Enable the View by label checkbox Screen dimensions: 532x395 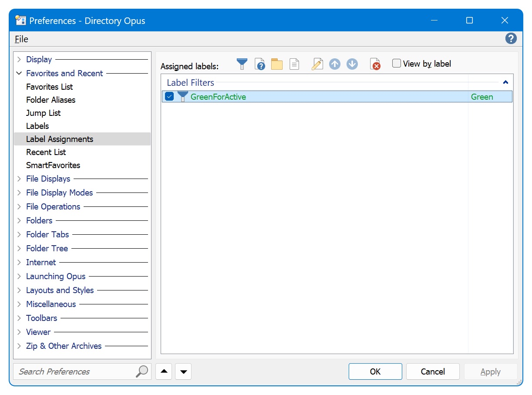(396, 64)
